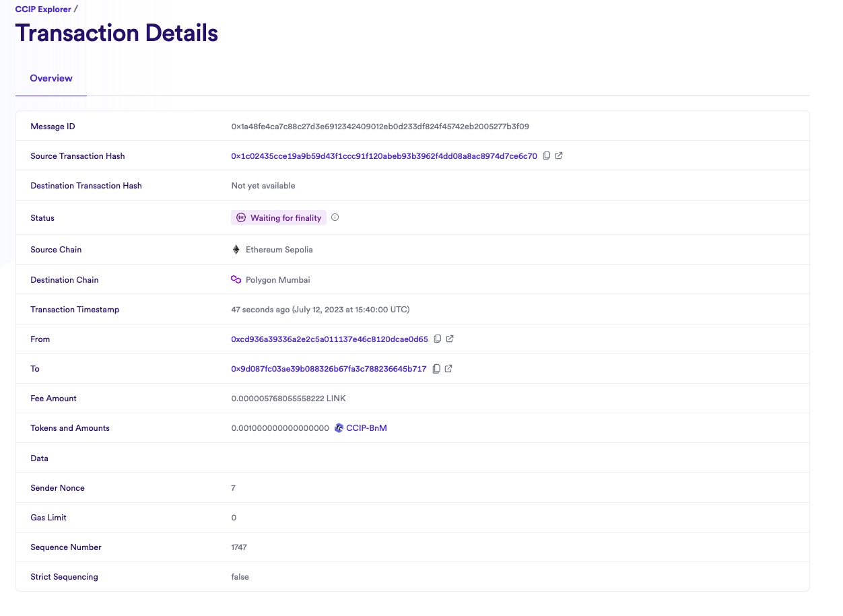Open To address external link icon
Image resolution: width=843 pixels, height=616 pixels.
pos(448,369)
